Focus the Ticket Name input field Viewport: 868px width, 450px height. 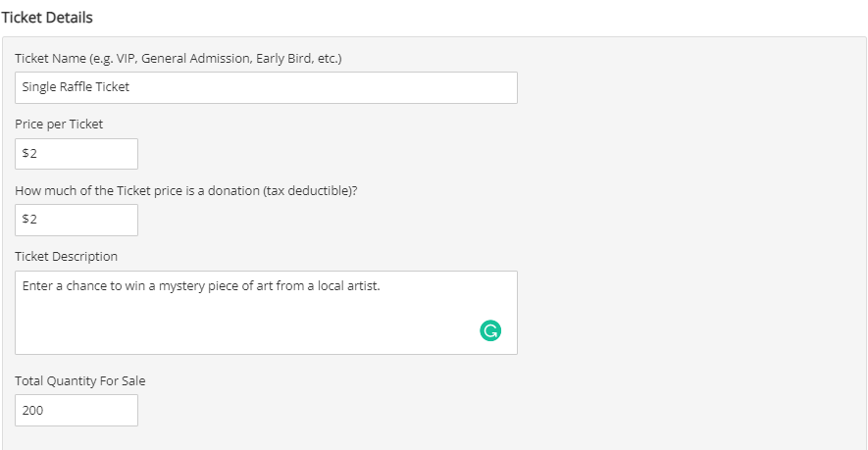pyautogui.click(x=266, y=87)
